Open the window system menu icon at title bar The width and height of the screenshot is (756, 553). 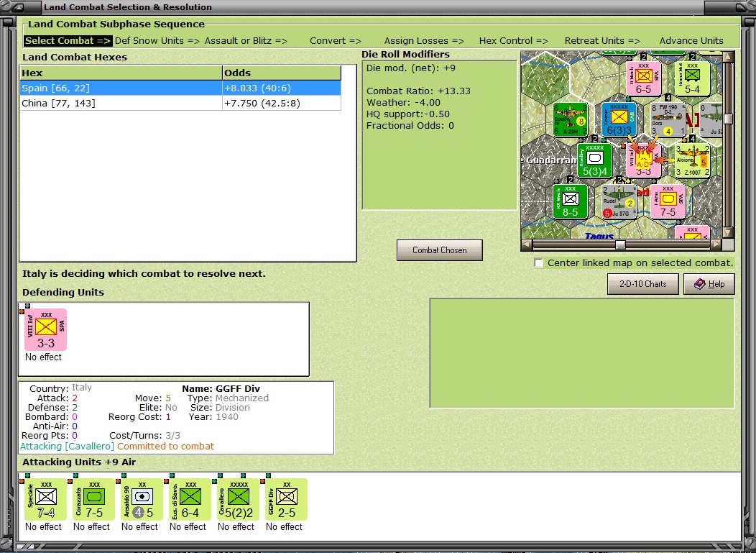coord(18,7)
